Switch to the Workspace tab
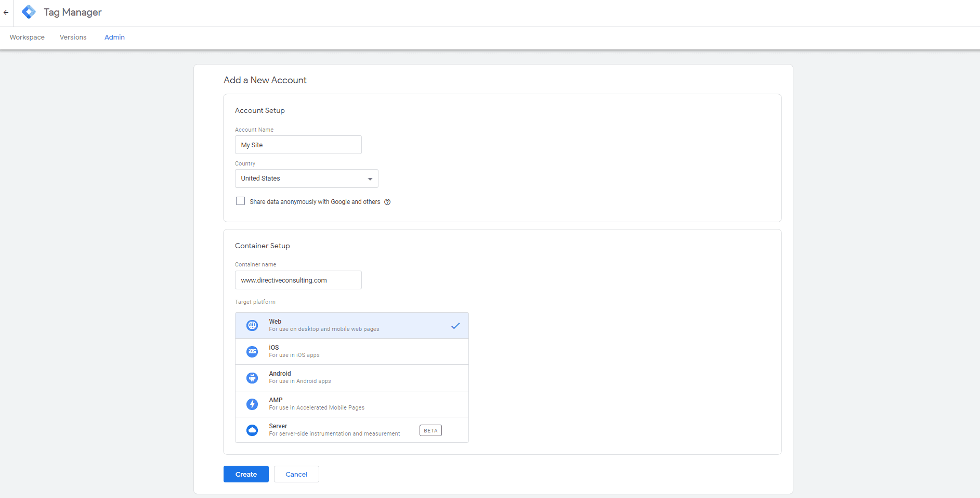This screenshot has width=980, height=498. point(27,37)
